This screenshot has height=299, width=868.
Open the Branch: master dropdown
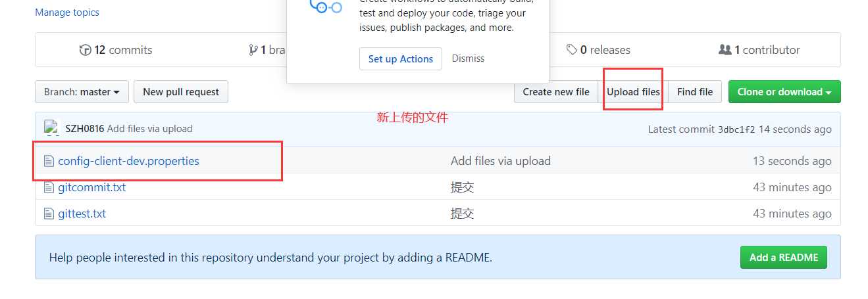pos(82,92)
